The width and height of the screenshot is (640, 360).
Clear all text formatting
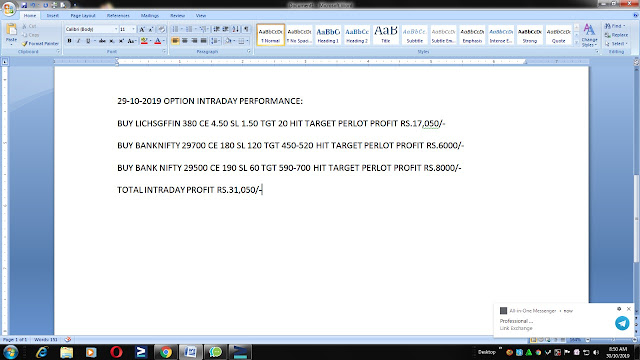(162, 29)
